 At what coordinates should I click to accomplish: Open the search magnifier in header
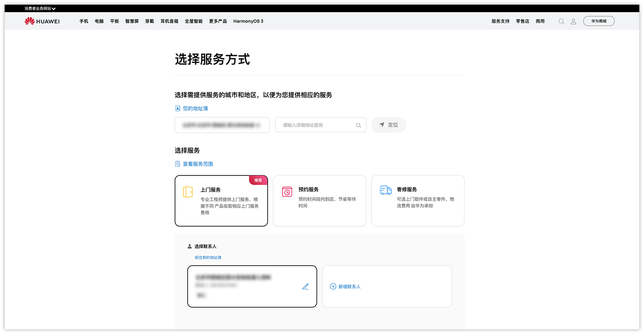561,21
